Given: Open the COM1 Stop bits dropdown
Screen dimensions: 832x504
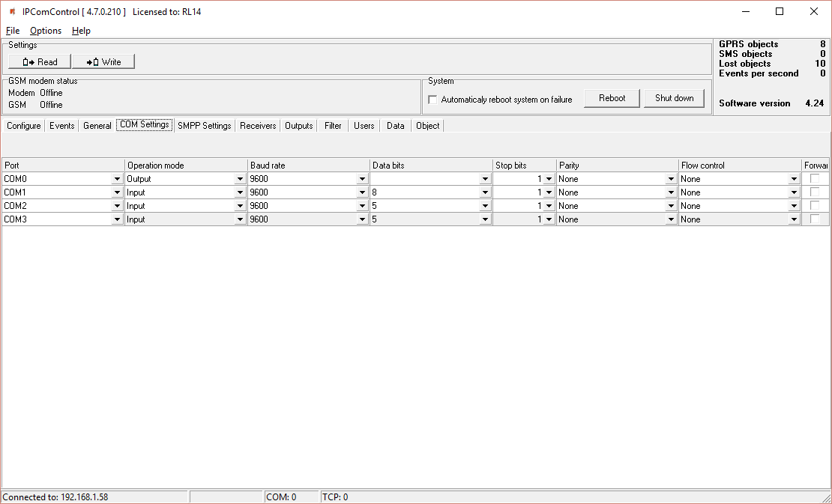Looking at the screenshot, I should [548, 192].
